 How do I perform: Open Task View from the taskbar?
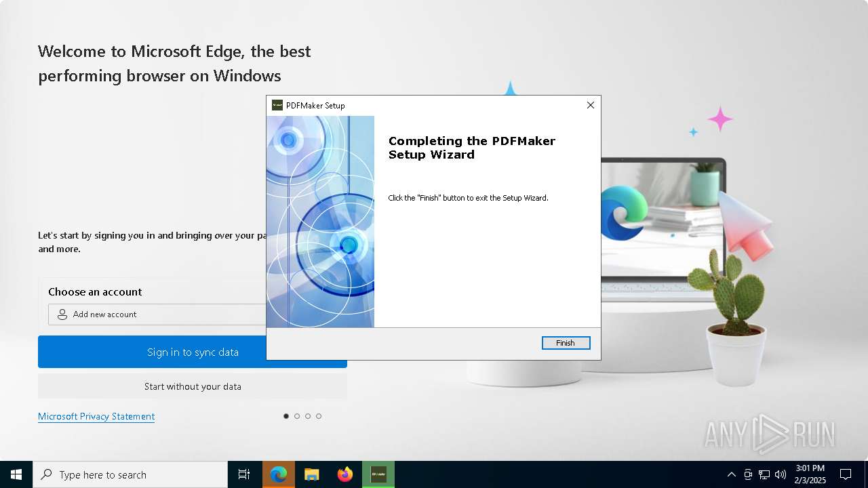tap(244, 474)
